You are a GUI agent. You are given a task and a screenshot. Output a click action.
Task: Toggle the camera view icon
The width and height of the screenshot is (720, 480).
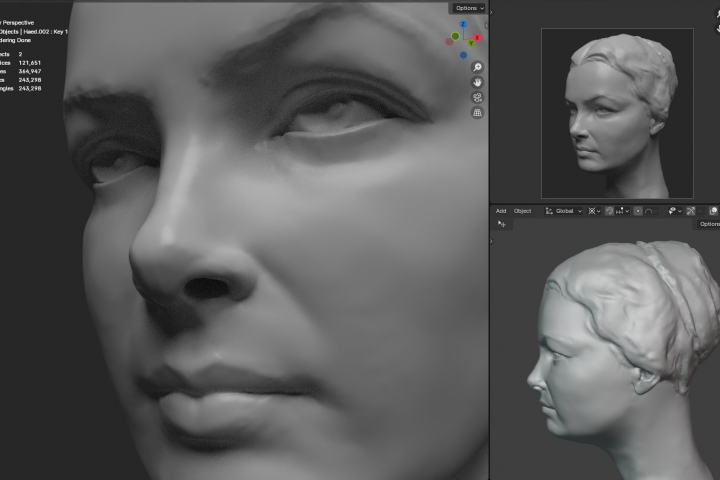tap(478, 97)
